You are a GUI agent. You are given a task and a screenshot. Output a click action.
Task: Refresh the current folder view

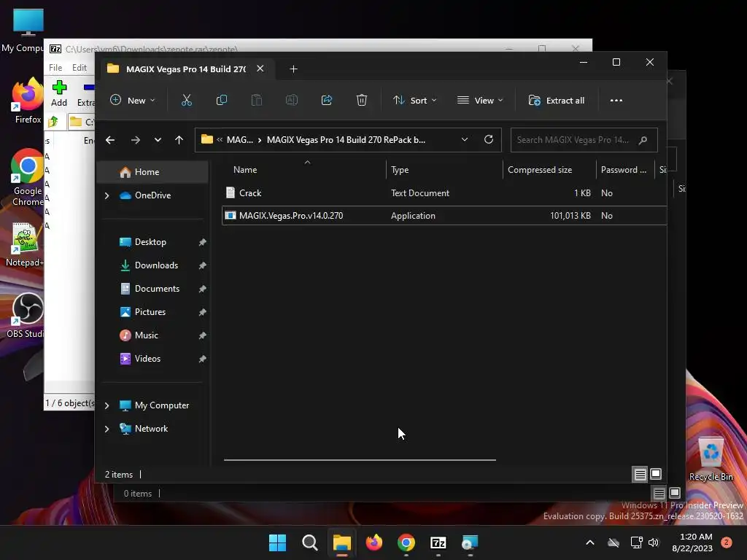pos(489,139)
